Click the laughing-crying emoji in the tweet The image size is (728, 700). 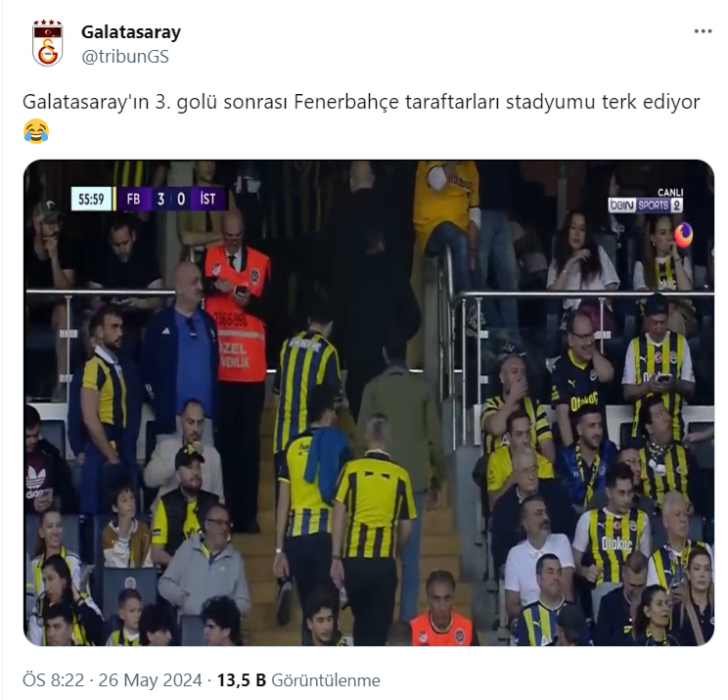pyautogui.click(x=36, y=130)
